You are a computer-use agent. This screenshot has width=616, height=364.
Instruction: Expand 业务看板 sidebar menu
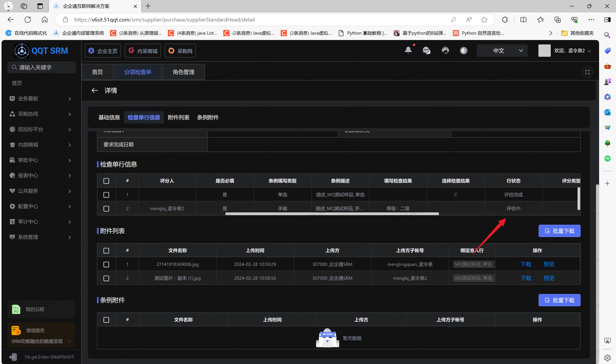[41, 99]
